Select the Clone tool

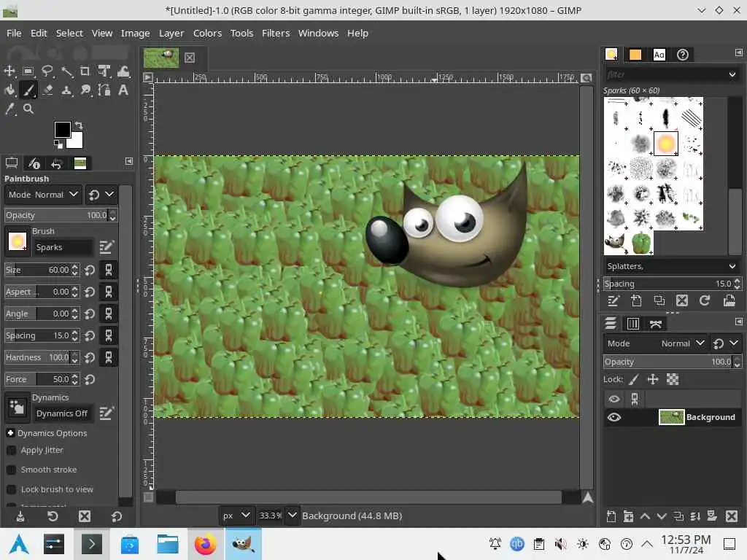66,90
